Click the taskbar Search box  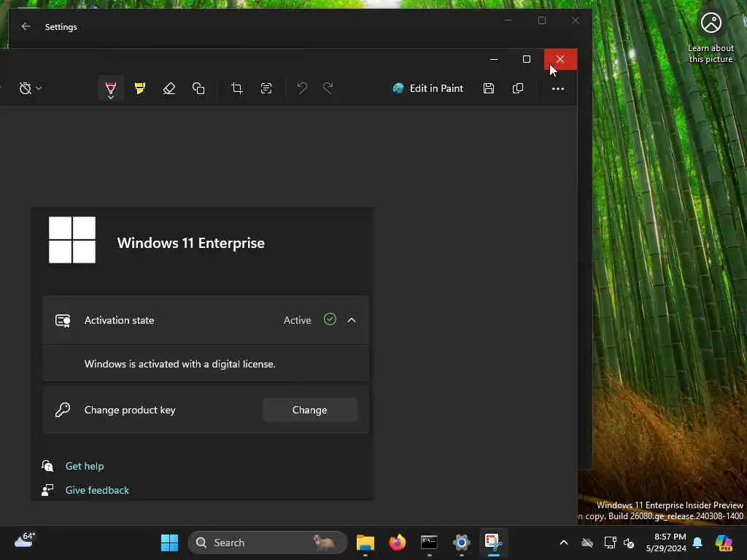[267, 542]
